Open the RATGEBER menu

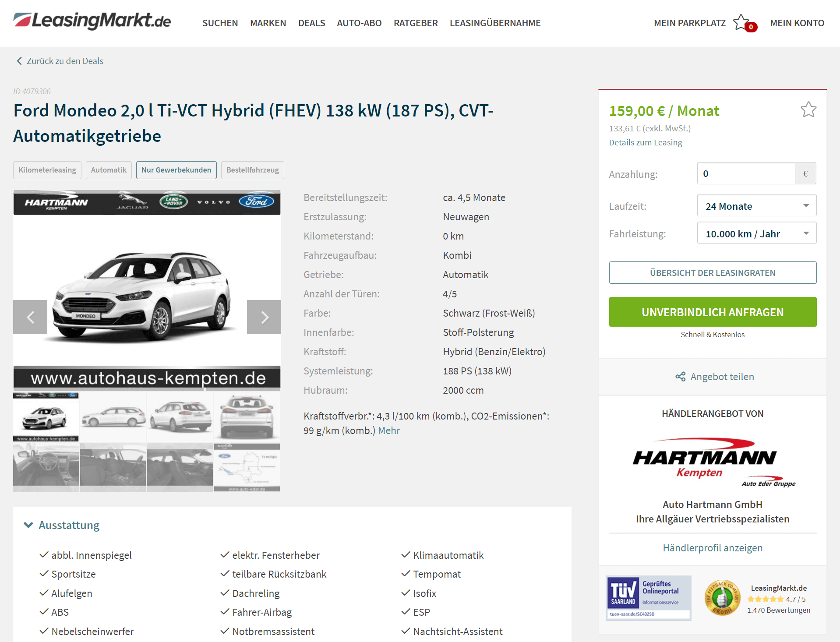coord(416,23)
